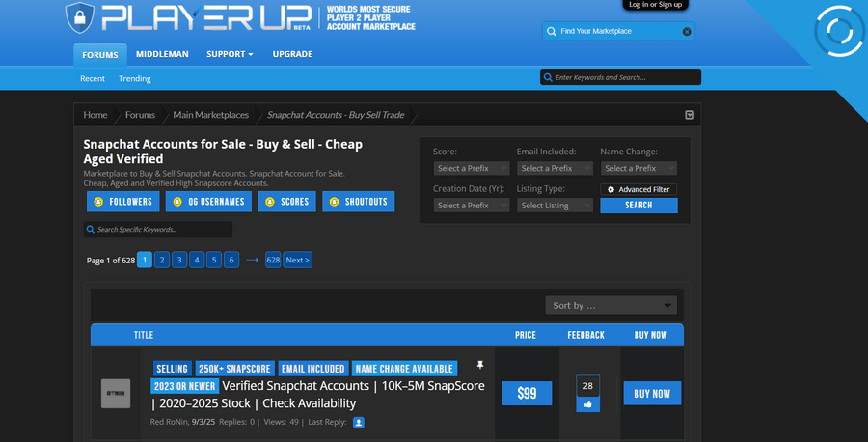Switch to the Middleman tab
Image resolution: width=868 pixels, height=442 pixels.
click(161, 54)
